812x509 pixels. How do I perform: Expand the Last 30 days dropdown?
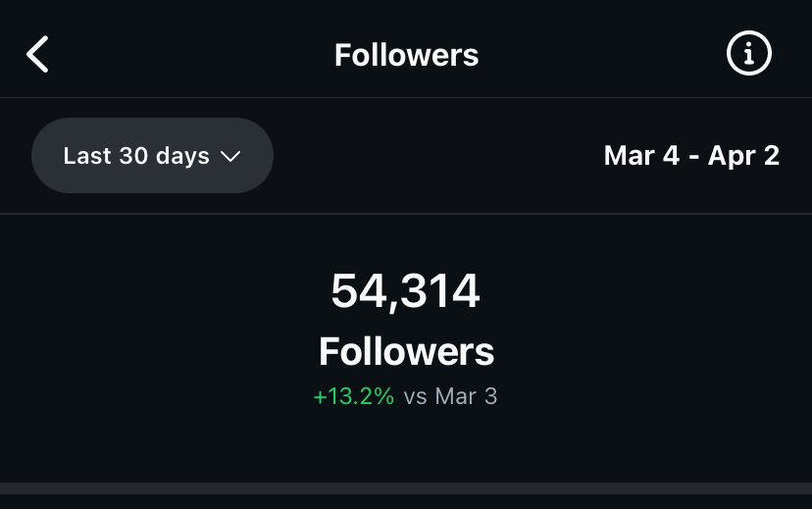coord(152,156)
